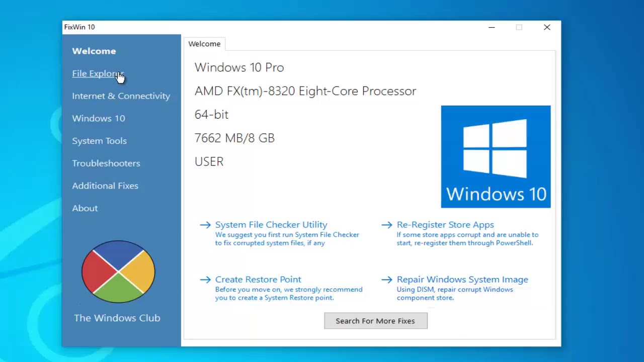Click the Re-Register Store Apps link
The image size is (644, 362).
[x=445, y=225]
